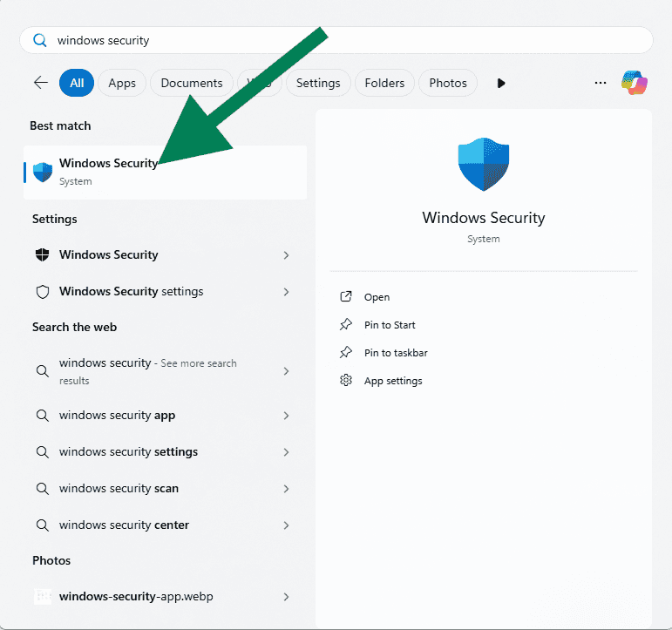The width and height of the screenshot is (672, 630).
Task: Expand chevron for 'See more search results' row
Action: coord(286,371)
